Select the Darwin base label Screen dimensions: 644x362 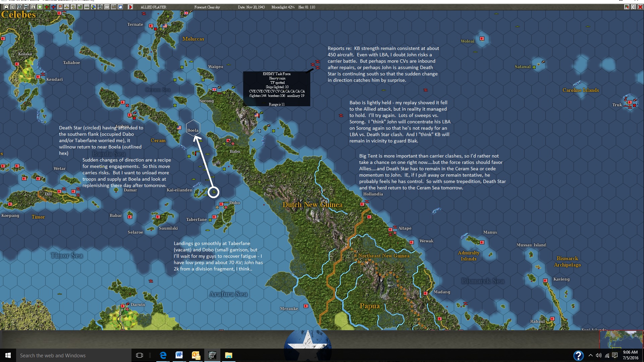[138, 305]
